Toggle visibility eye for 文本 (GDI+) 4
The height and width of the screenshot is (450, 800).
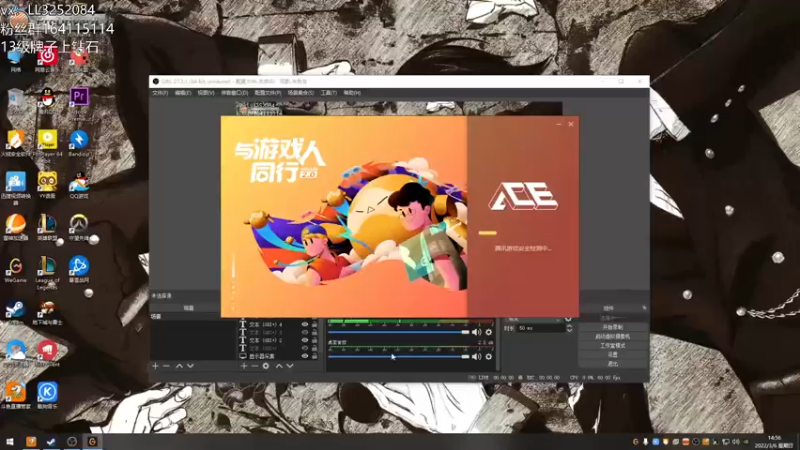click(305, 324)
